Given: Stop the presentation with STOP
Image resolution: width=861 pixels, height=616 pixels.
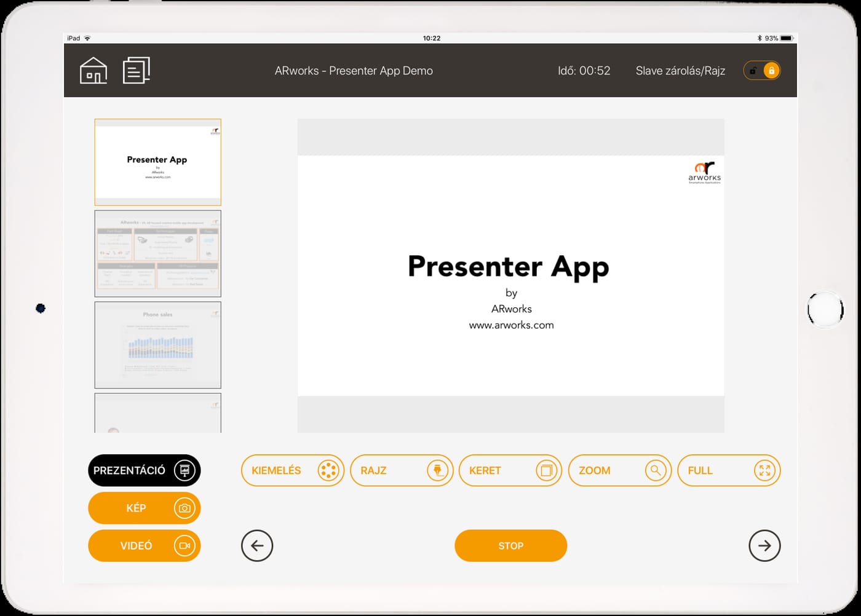Looking at the screenshot, I should click(x=510, y=545).
